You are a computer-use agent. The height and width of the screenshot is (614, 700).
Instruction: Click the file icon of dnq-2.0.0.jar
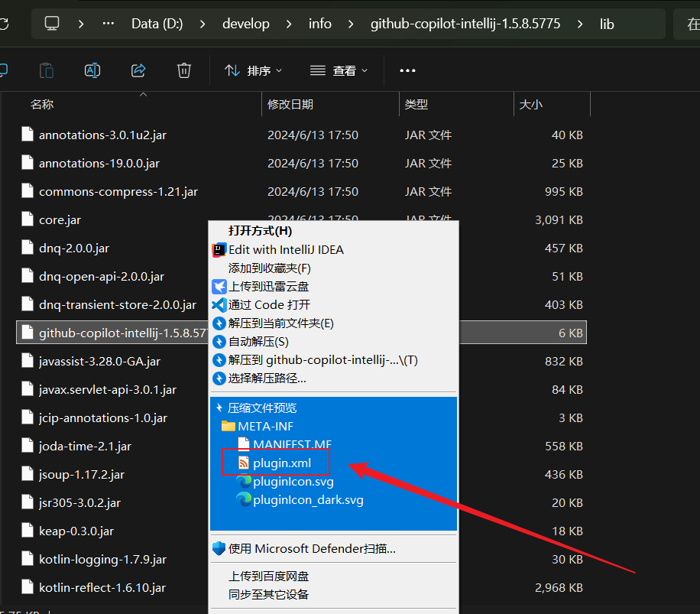pos(28,248)
